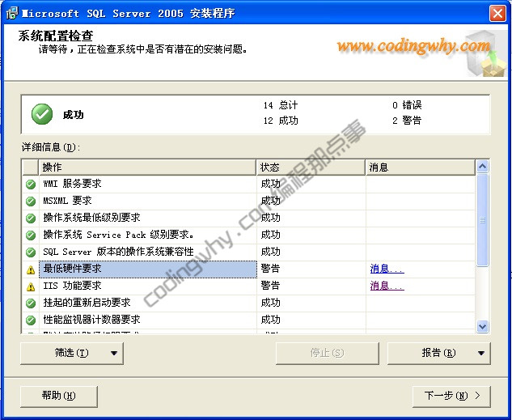512x420 pixels.
Task: Click the scroll up arrow of the details list
Action: click(482, 167)
